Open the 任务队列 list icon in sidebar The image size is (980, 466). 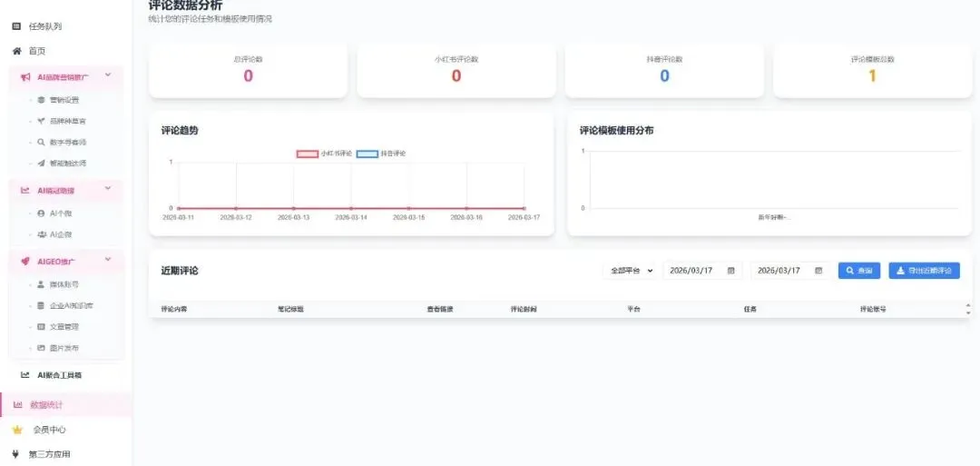[17, 26]
